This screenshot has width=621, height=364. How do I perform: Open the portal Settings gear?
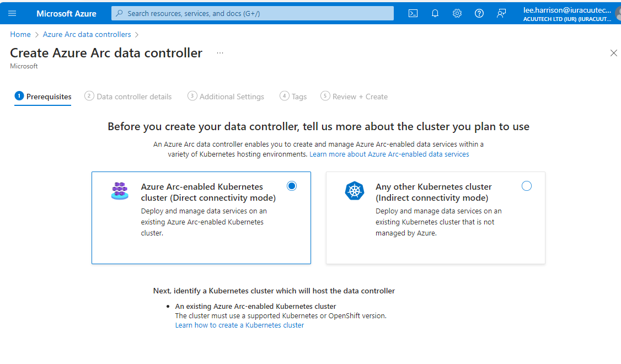click(457, 13)
